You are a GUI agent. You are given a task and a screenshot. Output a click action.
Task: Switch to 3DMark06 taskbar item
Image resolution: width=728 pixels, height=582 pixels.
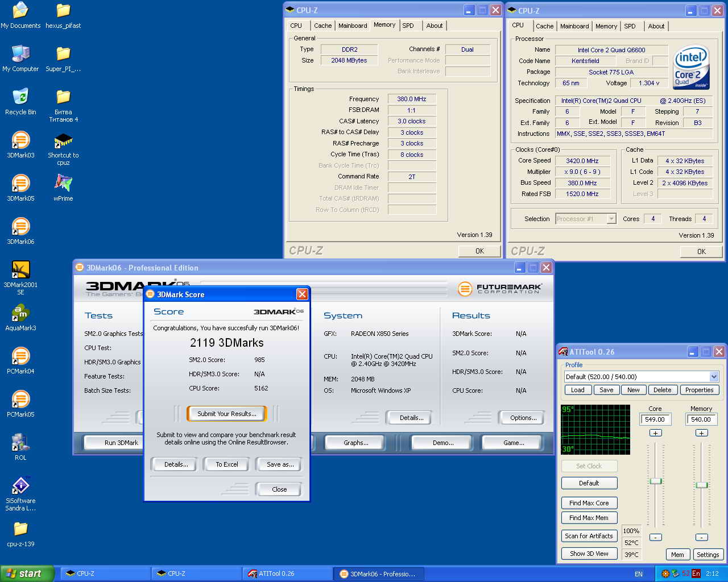(x=378, y=573)
